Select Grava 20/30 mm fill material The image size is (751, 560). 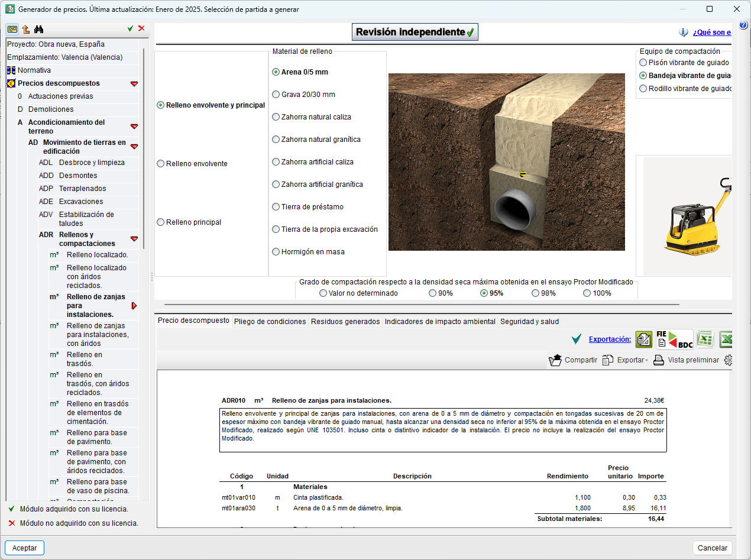276,95
